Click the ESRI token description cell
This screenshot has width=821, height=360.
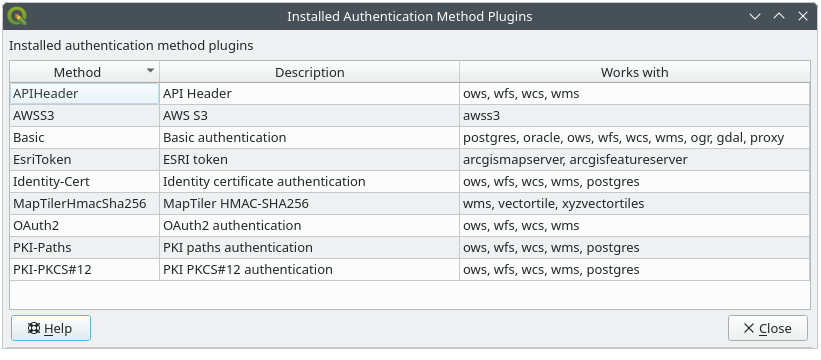pos(309,160)
